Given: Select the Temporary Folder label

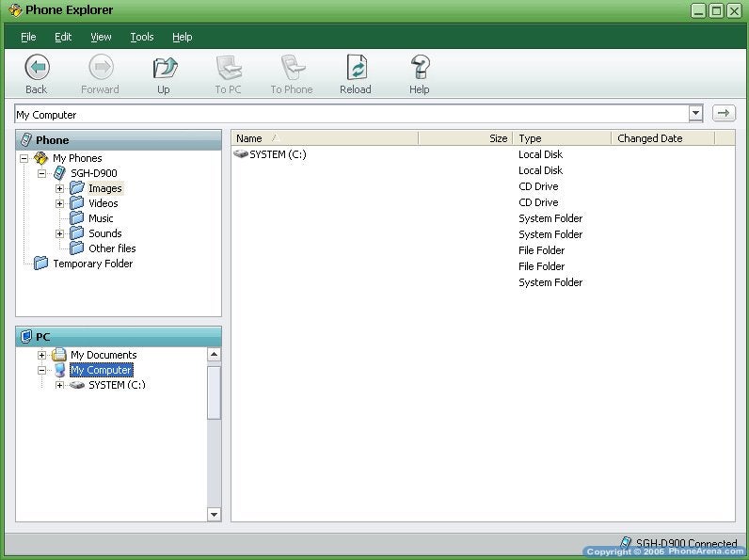Looking at the screenshot, I should coord(92,264).
